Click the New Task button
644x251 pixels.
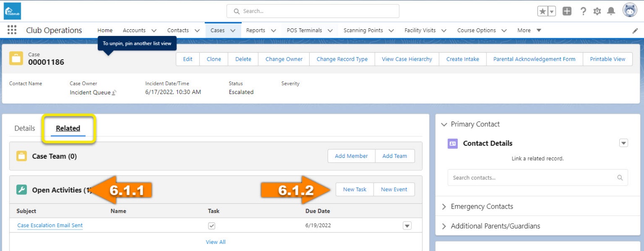(x=355, y=189)
